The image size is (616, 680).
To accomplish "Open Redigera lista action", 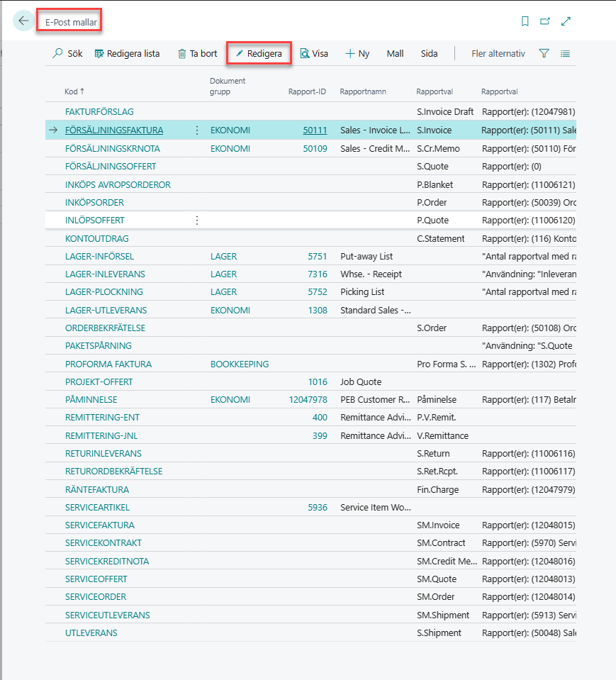I will click(x=127, y=53).
